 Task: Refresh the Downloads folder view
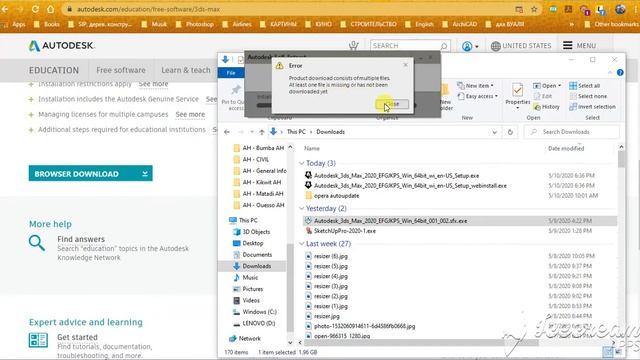(x=510, y=132)
